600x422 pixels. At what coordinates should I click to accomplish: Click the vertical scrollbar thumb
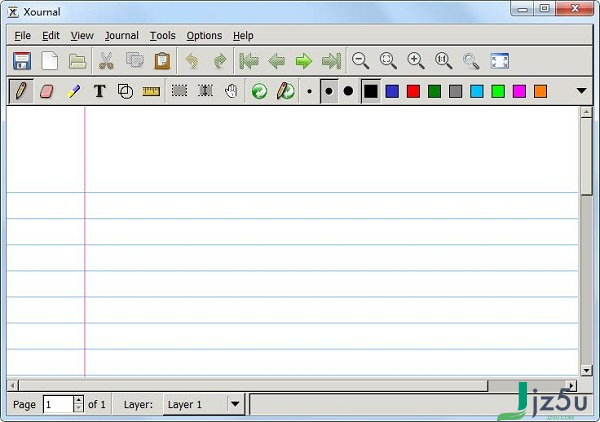pyautogui.click(x=586, y=156)
